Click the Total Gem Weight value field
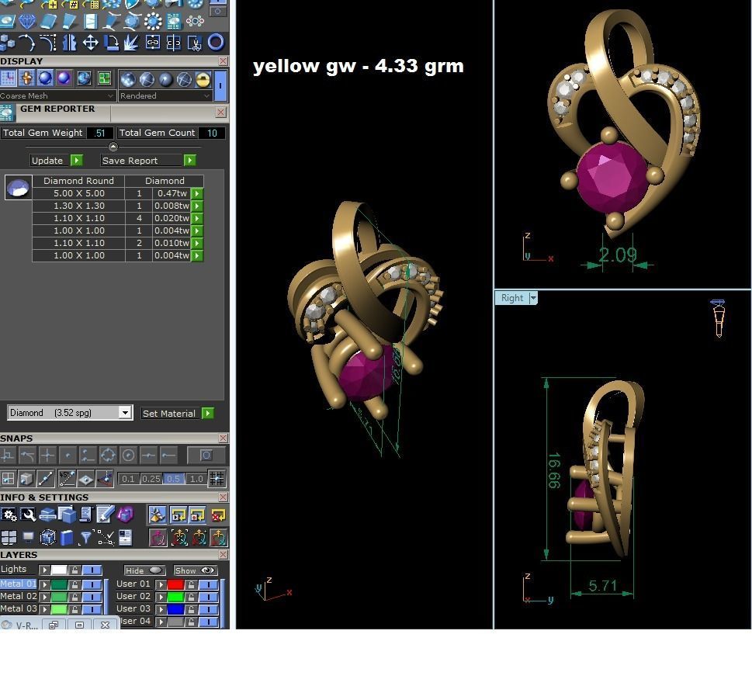Viewport: 752px width, 700px height. pos(100,133)
